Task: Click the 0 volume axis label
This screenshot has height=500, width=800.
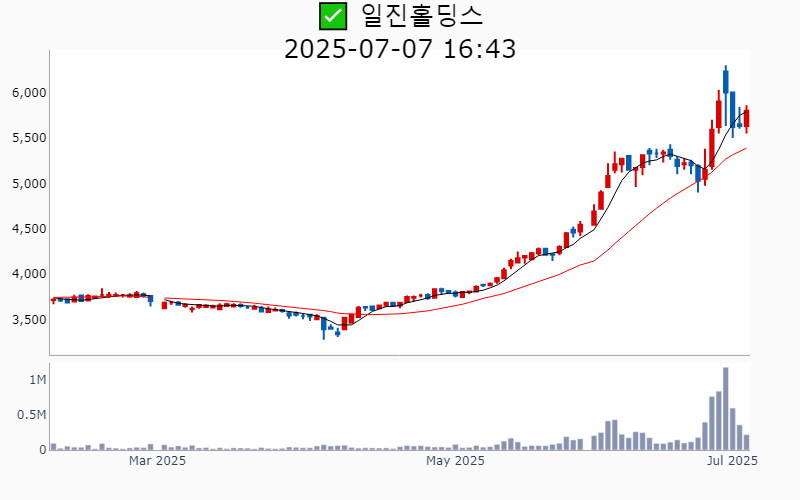Action: pyautogui.click(x=43, y=450)
